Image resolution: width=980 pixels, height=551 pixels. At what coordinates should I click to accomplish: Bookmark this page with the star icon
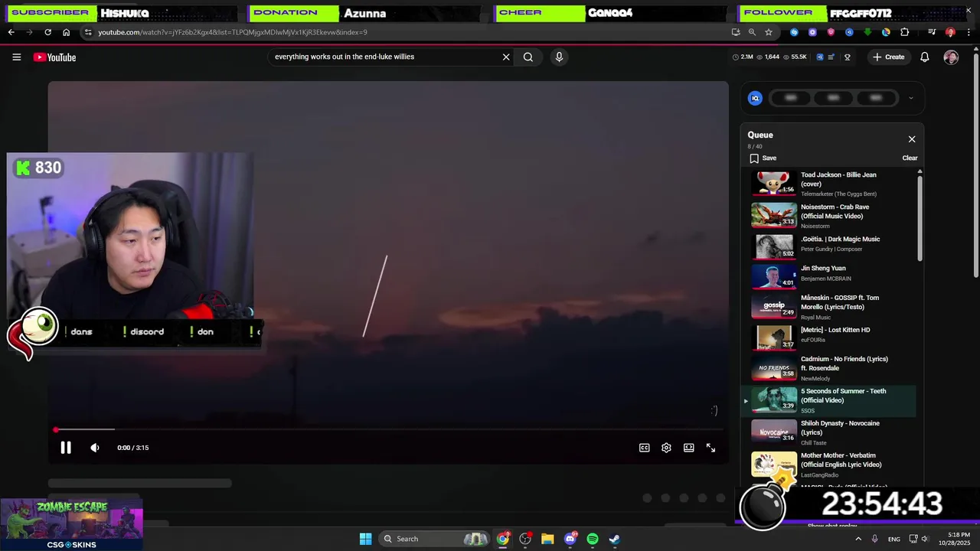pyautogui.click(x=769, y=32)
